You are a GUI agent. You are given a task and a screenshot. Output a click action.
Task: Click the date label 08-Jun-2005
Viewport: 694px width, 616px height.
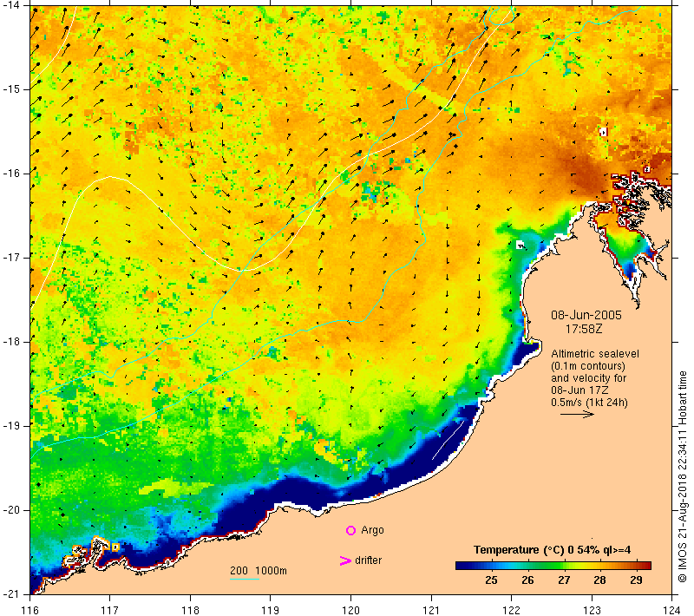point(586,315)
